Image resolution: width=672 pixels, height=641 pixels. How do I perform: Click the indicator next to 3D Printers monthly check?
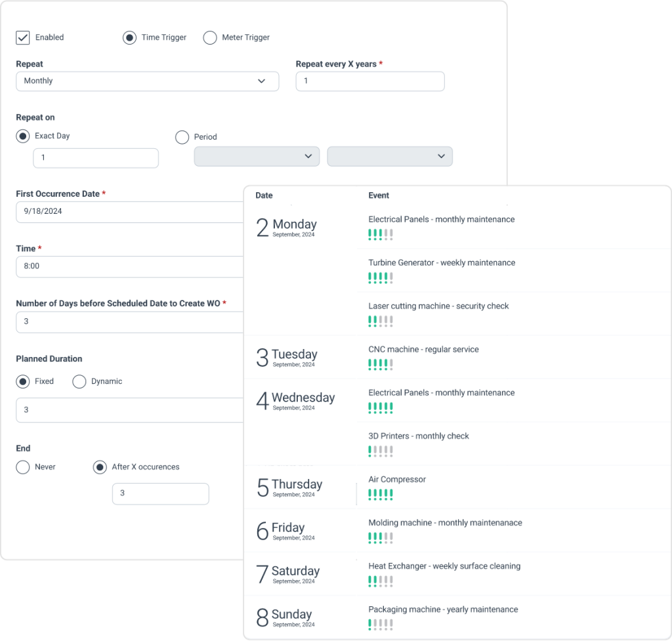click(381, 451)
